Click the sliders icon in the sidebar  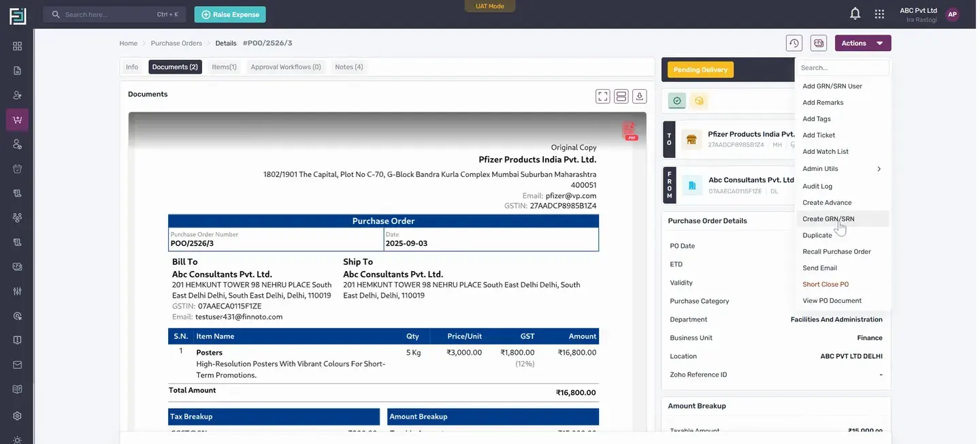click(x=17, y=291)
